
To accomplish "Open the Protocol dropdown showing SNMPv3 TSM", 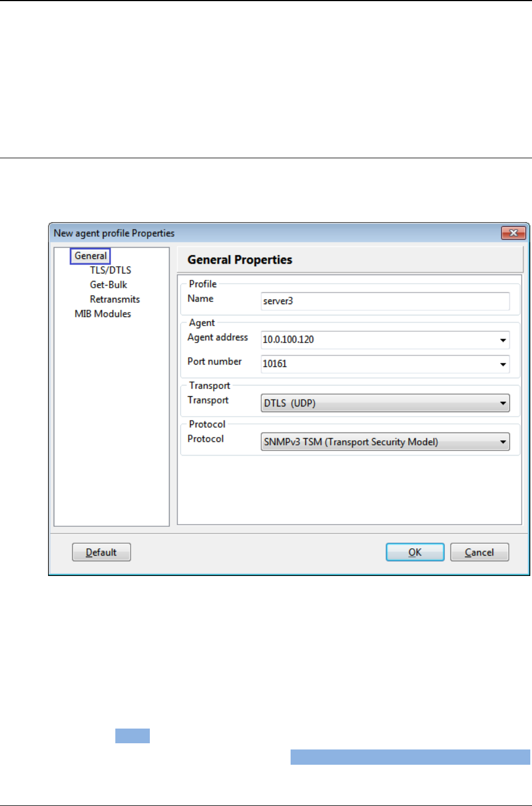I will [385, 442].
